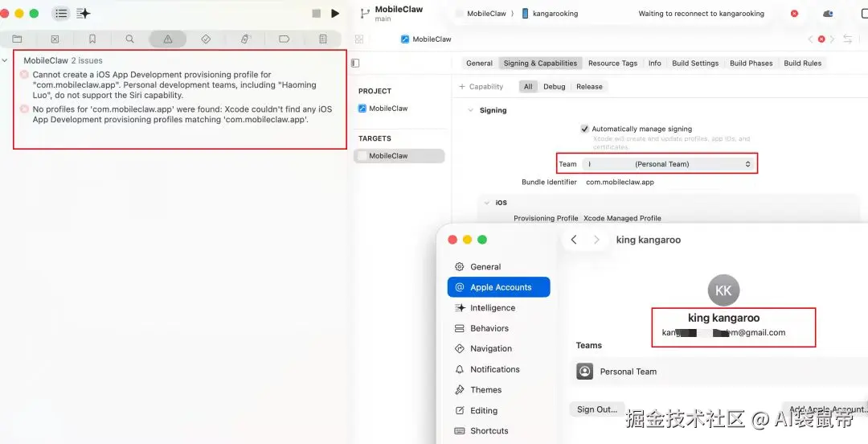Open the Report navigator document icon
The height and width of the screenshot is (444, 868).
(x=323, y=39)
